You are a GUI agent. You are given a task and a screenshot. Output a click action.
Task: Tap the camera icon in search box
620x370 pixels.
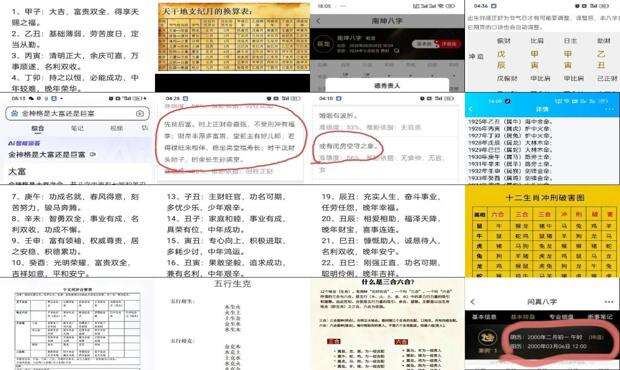click(x=140, y=113)
